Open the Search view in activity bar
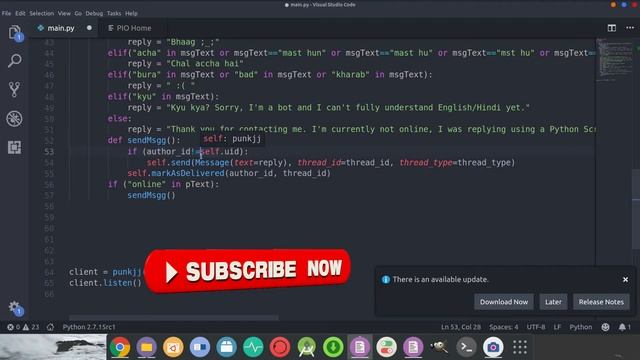 point(15,61)
